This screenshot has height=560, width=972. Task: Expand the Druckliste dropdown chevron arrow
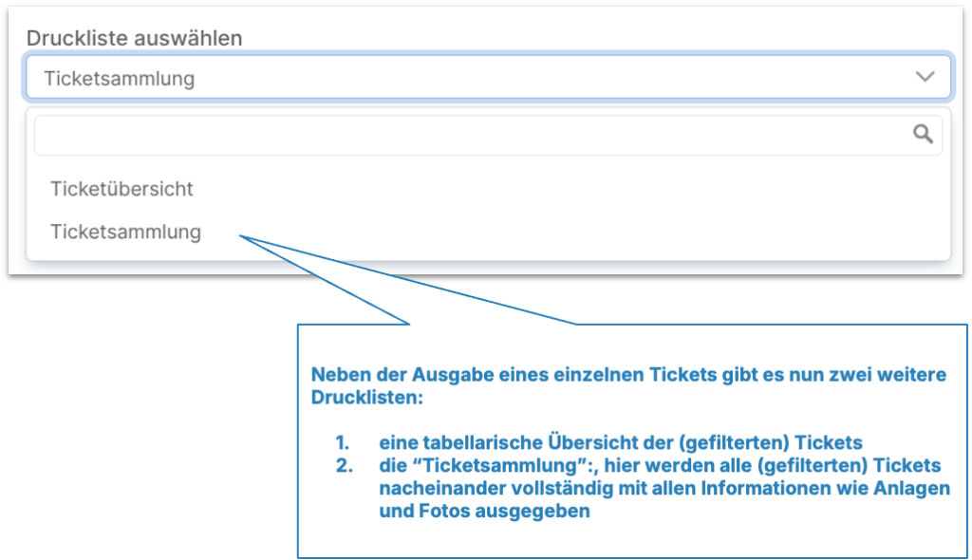[925, 78]
